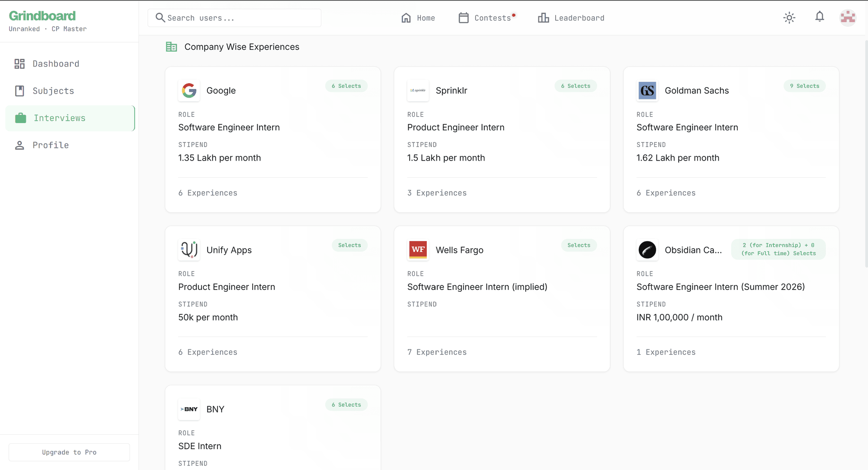Click the Unify Apps logo
Image resolution: width=868 pixels, height=470 pixels.
coord(189,250)
